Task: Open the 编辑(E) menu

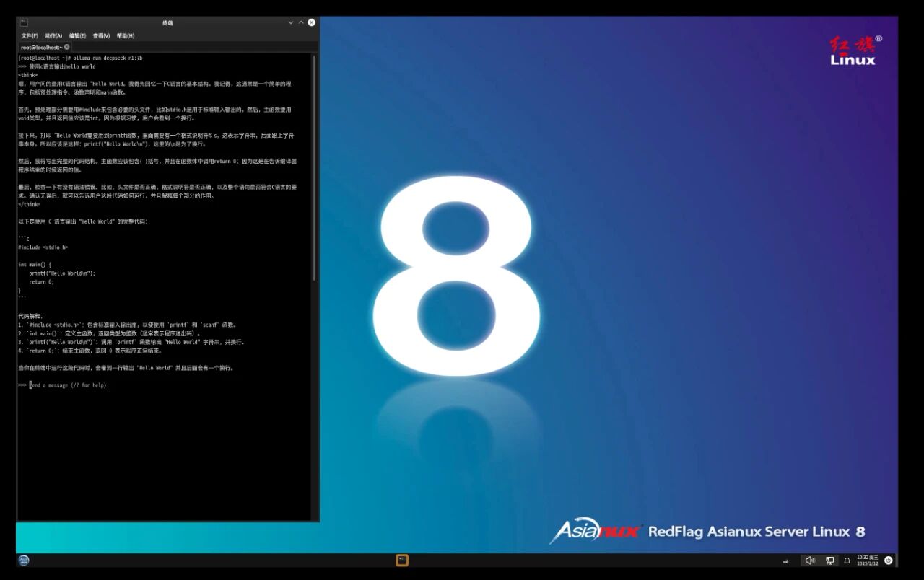Action: pos(77,35)
